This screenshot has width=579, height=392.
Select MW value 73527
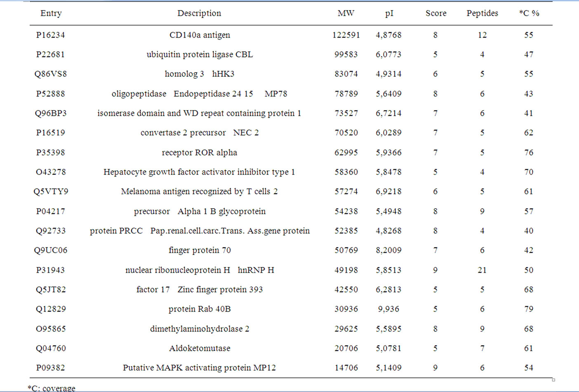point(346,113)
